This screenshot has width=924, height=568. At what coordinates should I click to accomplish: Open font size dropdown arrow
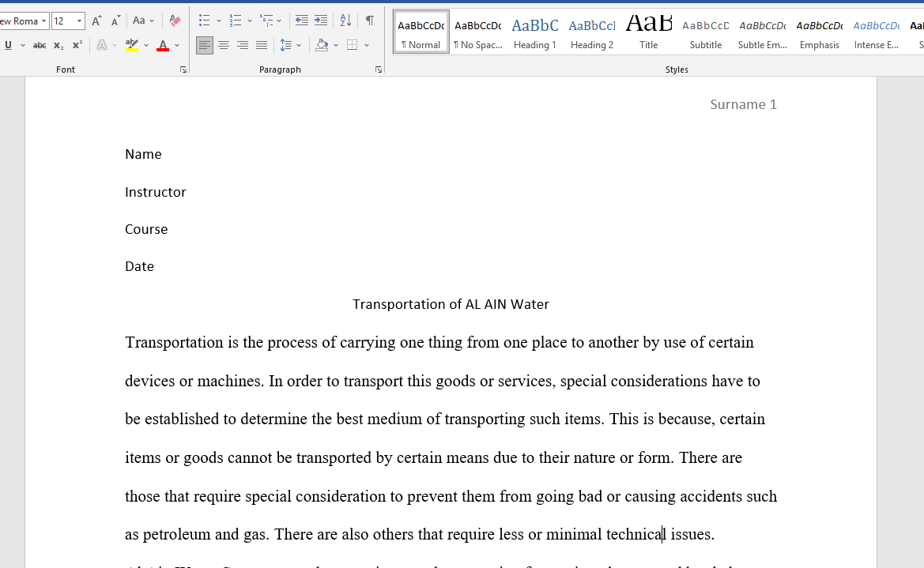[x=80, y=21]
